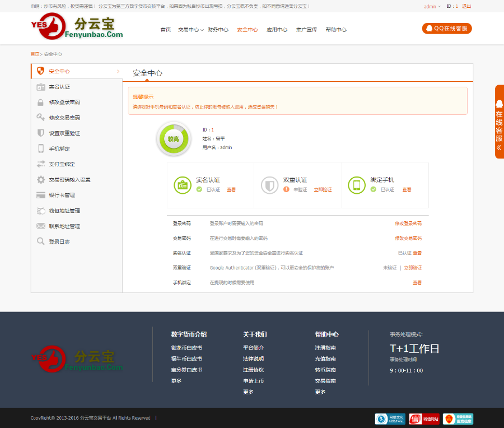Screen dimensions: 504x428
Task: Click the key icon for 修改交易密码
Action: click(x=40, y=118)
